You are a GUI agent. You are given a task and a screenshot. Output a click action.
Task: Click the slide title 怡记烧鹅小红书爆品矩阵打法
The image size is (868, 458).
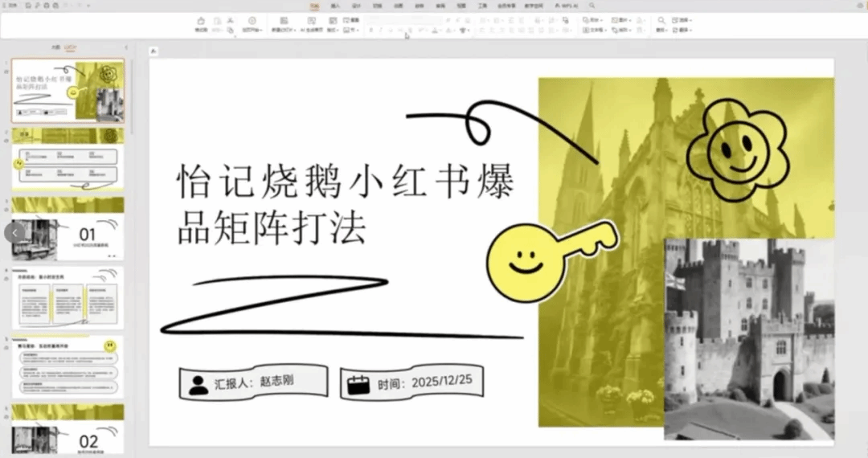346,203
